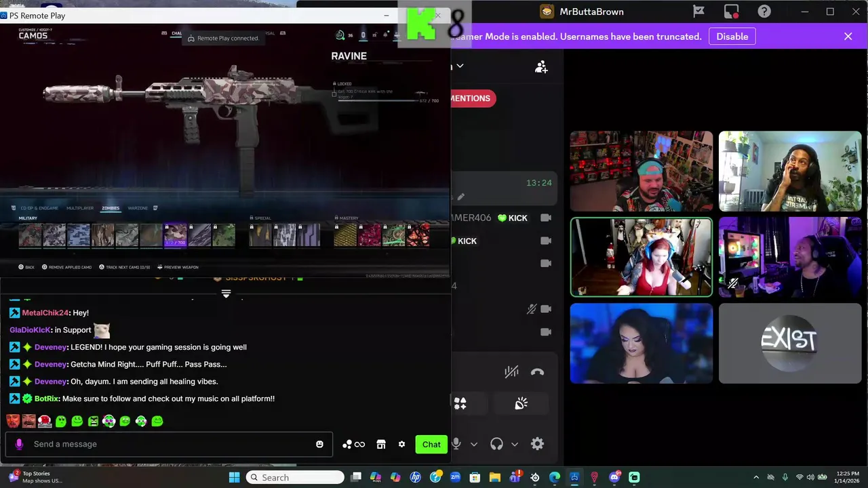Open Discord help question mark icon
Screen dimensions: 868x488
point(764,12)
